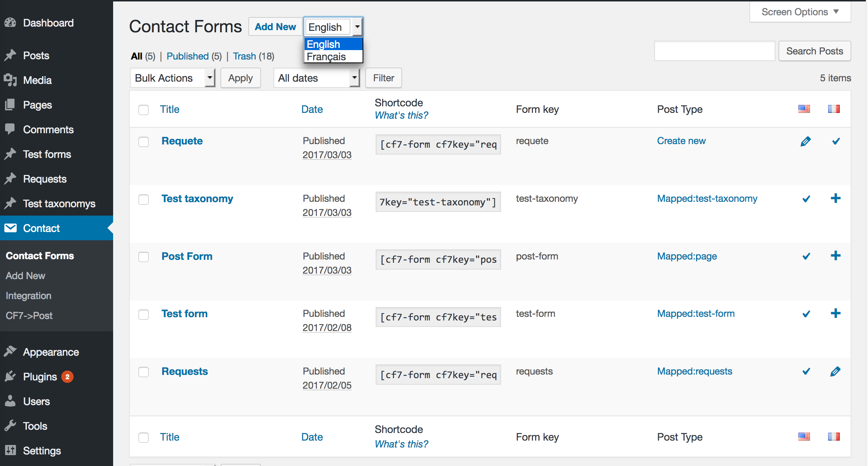
Task: Click the Mapped:test-taxonomy post type link
Action: pyautogui.click(x=707, y=199)
